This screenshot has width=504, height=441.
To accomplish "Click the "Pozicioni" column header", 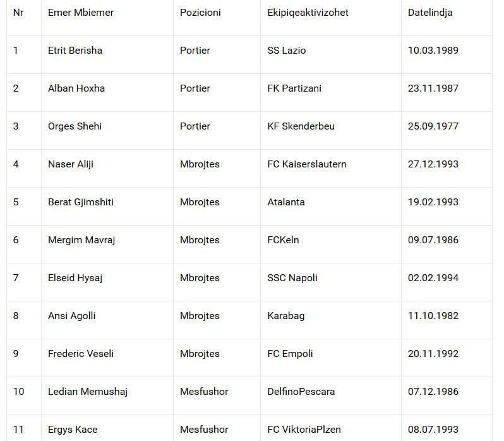I will [x=200, y=13].
